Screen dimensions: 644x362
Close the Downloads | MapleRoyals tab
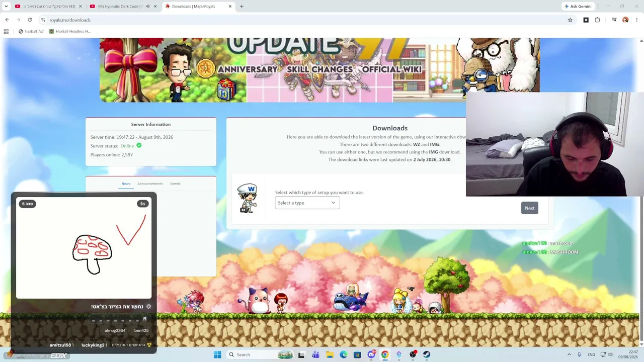pos(230,7)
